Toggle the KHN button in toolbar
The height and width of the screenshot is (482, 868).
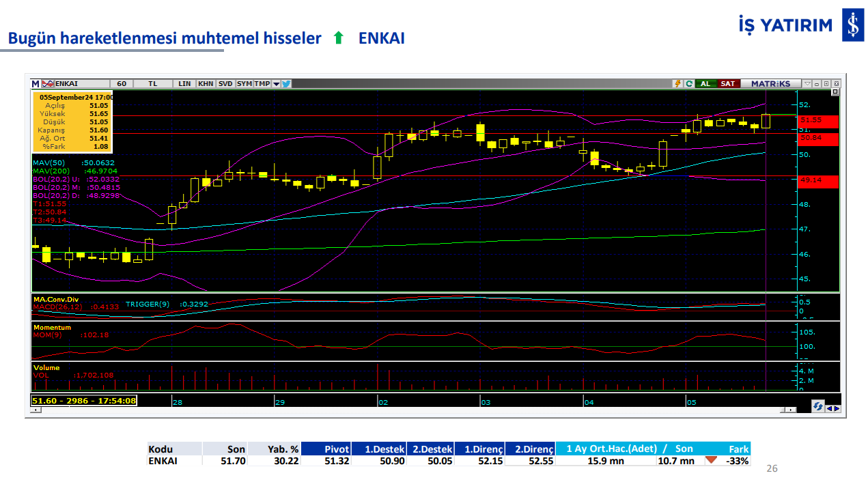[x=205, y=83]
